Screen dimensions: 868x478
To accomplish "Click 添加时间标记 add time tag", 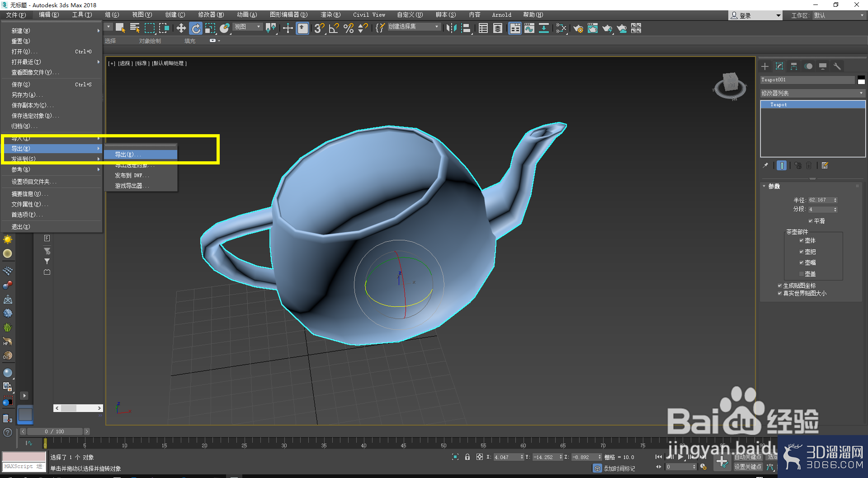I will click(619, 469).
